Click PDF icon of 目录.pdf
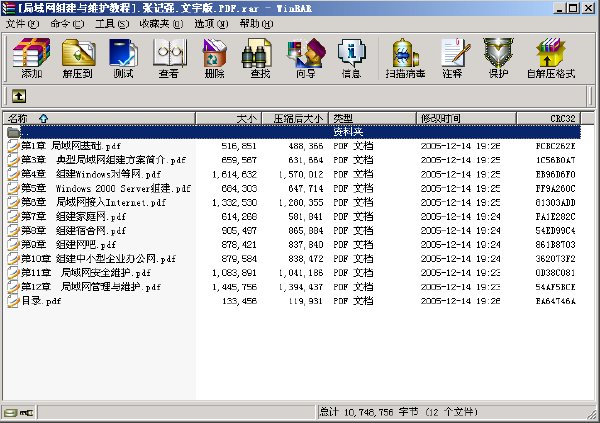 coord(13,301)
